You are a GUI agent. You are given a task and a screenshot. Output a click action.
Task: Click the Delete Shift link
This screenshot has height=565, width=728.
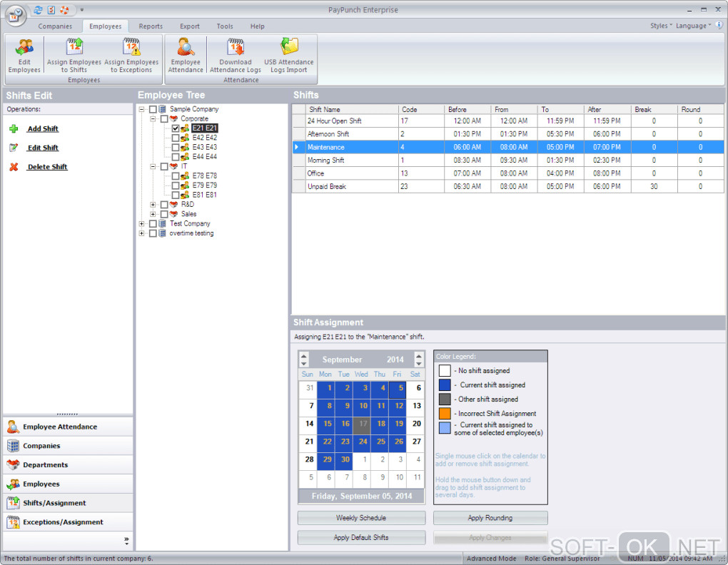tap(47, 167)
